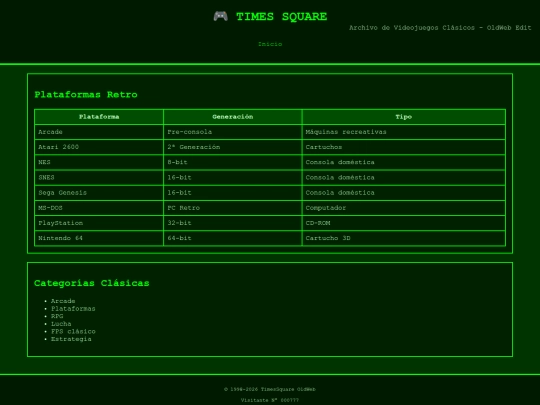Click the Archivo de Videojuegos Clásicos tagline
The image size is (540, 405).
440,28
